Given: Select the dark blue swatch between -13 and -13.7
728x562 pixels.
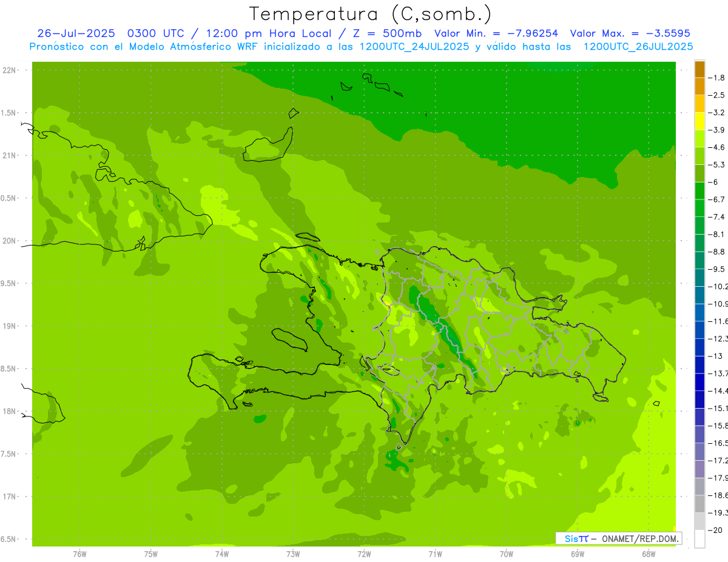Looking at the screenshot, I should (x=699, y=364).
